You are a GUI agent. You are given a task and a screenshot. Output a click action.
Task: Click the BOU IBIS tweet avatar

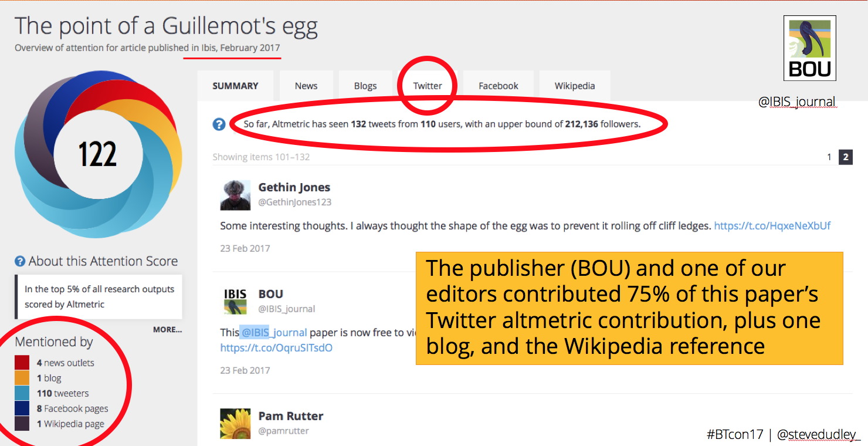click(x=235, y=301)
